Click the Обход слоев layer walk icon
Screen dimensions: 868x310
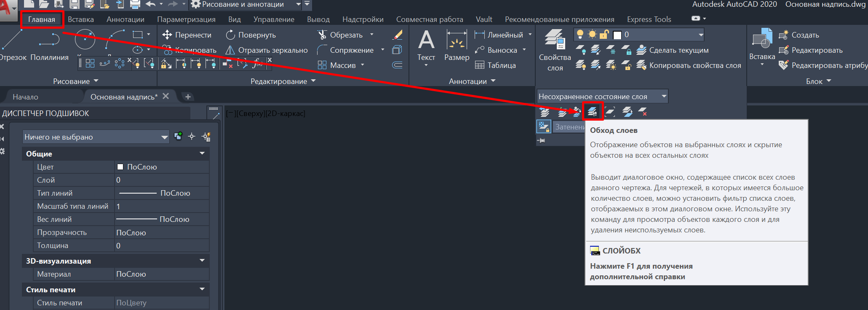(593, 112)
